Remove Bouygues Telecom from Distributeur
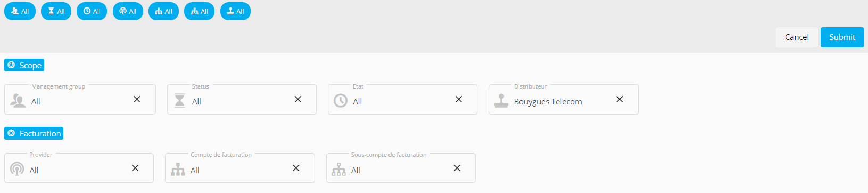Viewport: 868px width, 193px height. pos(619,99)
